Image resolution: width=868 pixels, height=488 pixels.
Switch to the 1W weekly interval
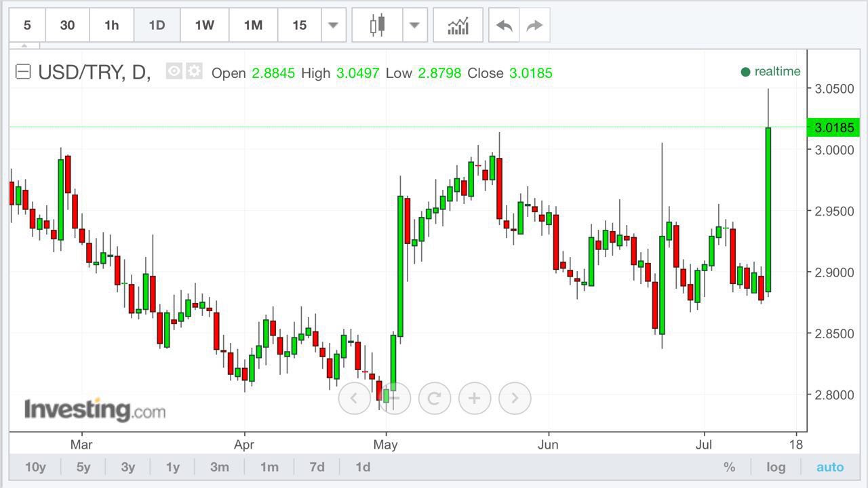click(204, 25)
